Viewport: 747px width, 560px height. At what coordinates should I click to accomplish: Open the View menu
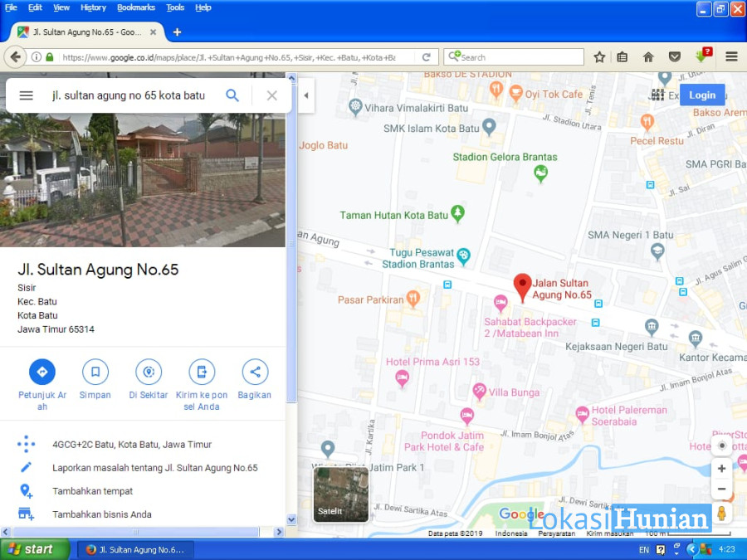(61, 7)
